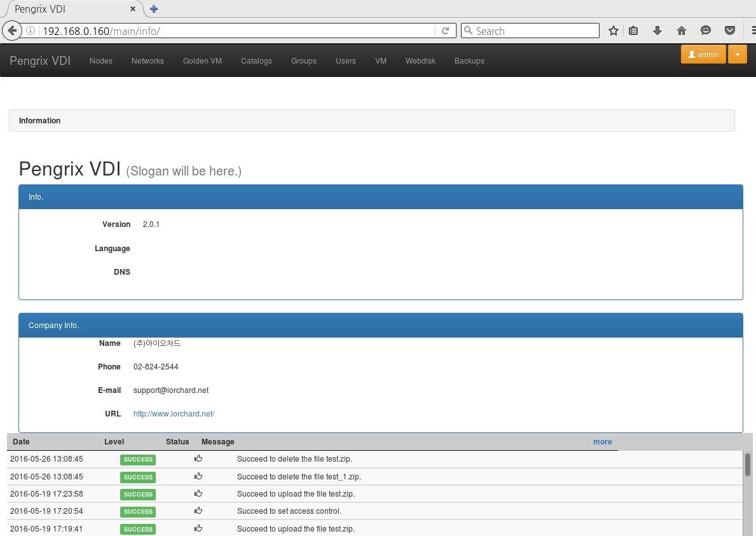
Task: Click the date 2016-05-19 17:23:58
Action: click(x=46, y=493)
